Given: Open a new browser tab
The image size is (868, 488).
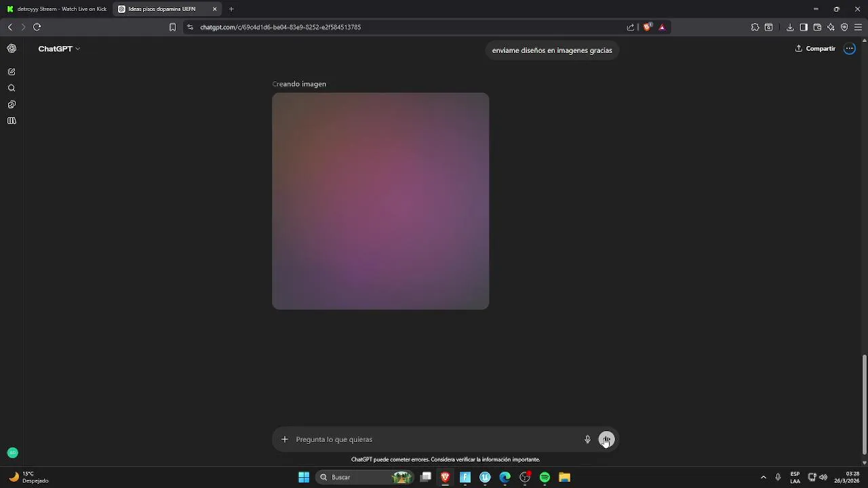Looking at the screenshot, I should pos(231,9).
